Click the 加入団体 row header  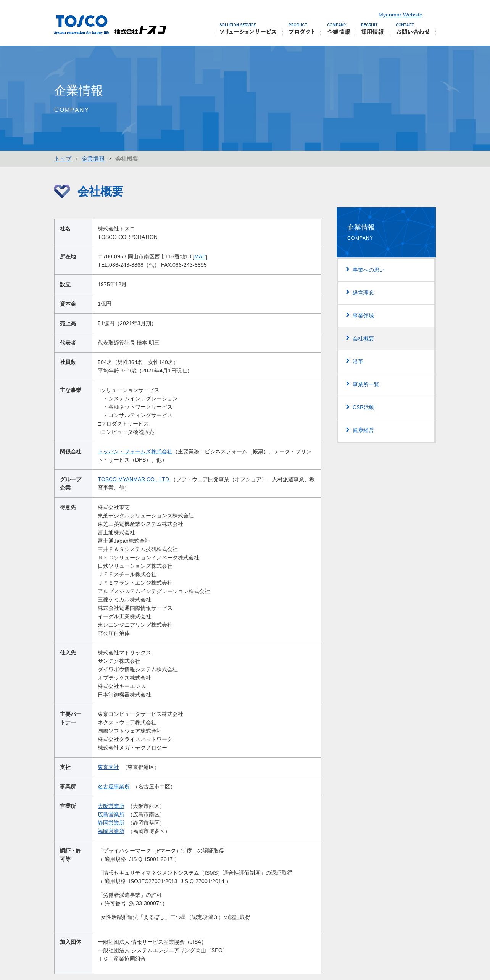71,942
